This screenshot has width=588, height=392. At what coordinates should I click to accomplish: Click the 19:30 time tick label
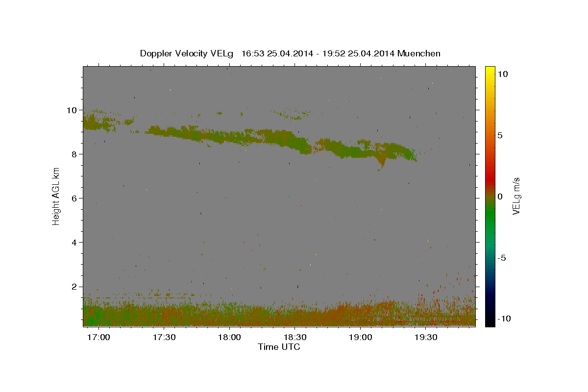pos(426,337)
